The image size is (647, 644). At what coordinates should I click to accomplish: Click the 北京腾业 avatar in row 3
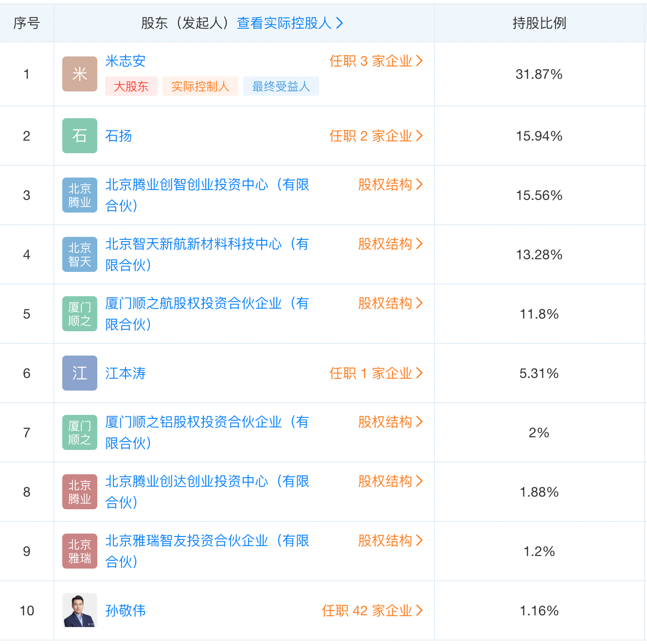(x=80, y=195)
